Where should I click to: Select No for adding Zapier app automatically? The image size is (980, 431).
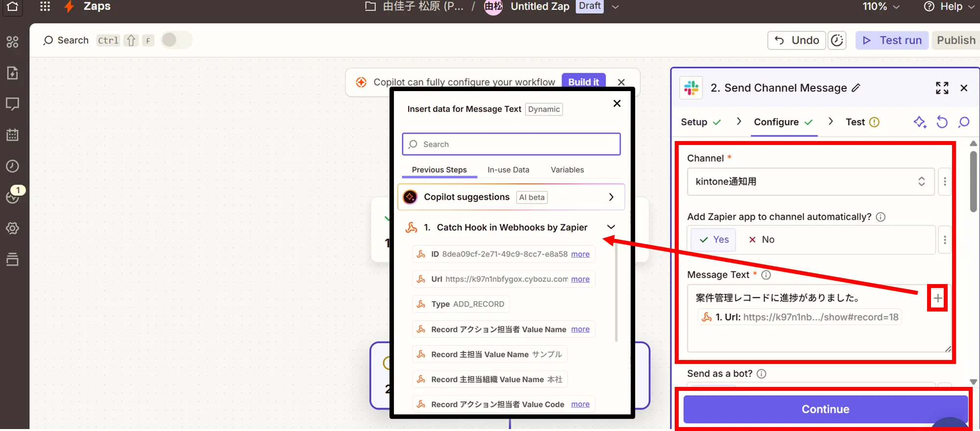[761, 239]
